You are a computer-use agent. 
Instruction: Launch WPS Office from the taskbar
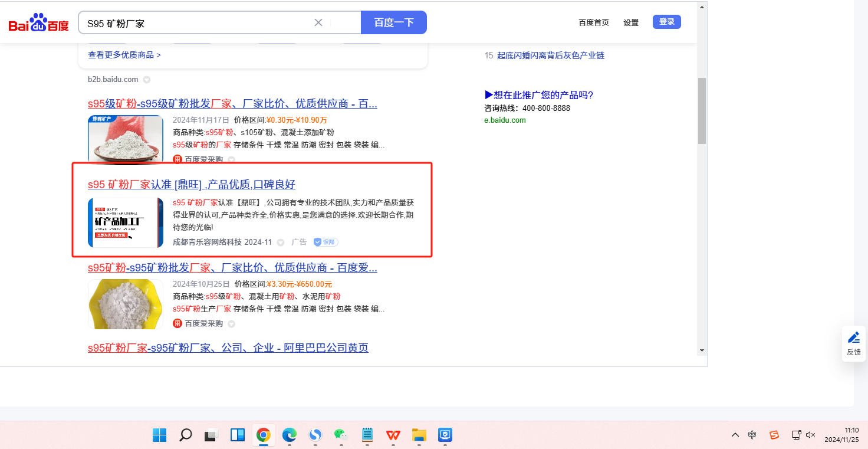point(393,435)
